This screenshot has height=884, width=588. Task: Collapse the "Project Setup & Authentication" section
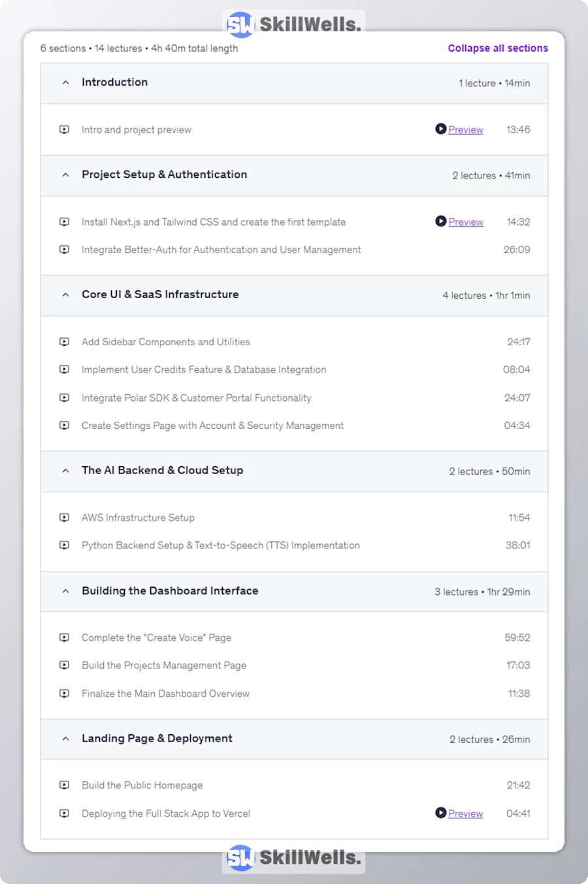(65, 175)
